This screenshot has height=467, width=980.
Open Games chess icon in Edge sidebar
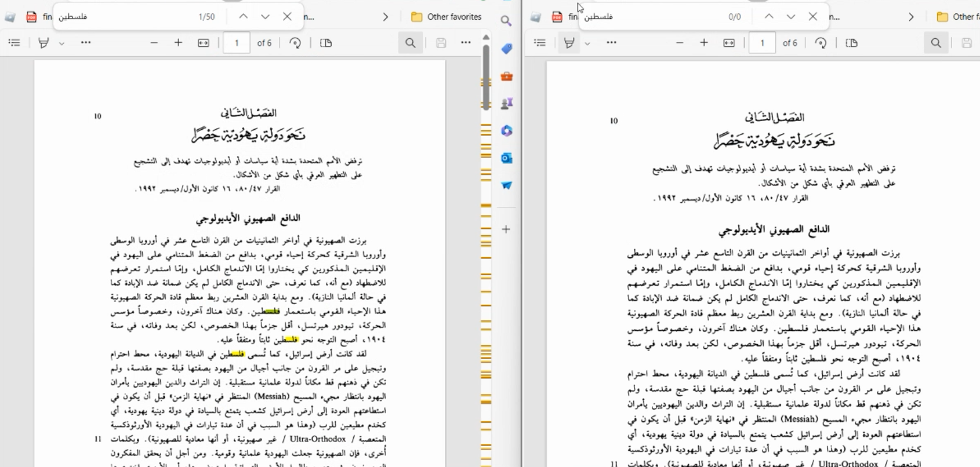point(506,103)
